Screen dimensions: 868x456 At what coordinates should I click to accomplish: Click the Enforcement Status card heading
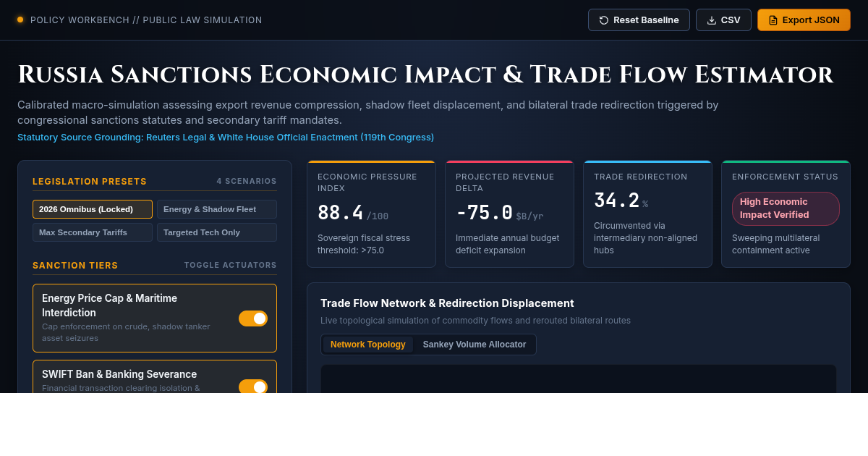coord(785,177)
